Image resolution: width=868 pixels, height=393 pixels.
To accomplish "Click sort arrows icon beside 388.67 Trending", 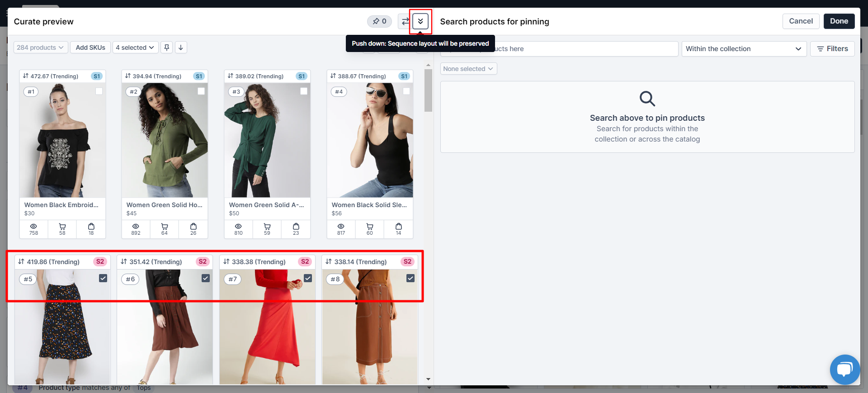I will (333, 76).
